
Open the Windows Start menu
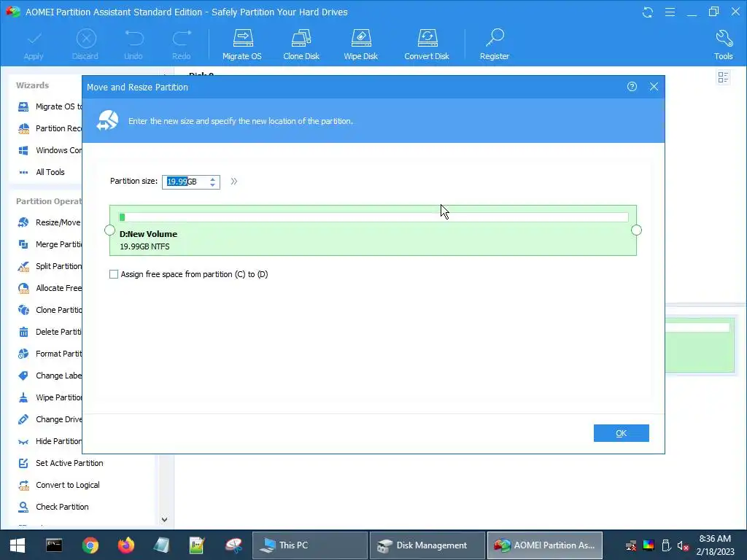[x=18, y=545]
